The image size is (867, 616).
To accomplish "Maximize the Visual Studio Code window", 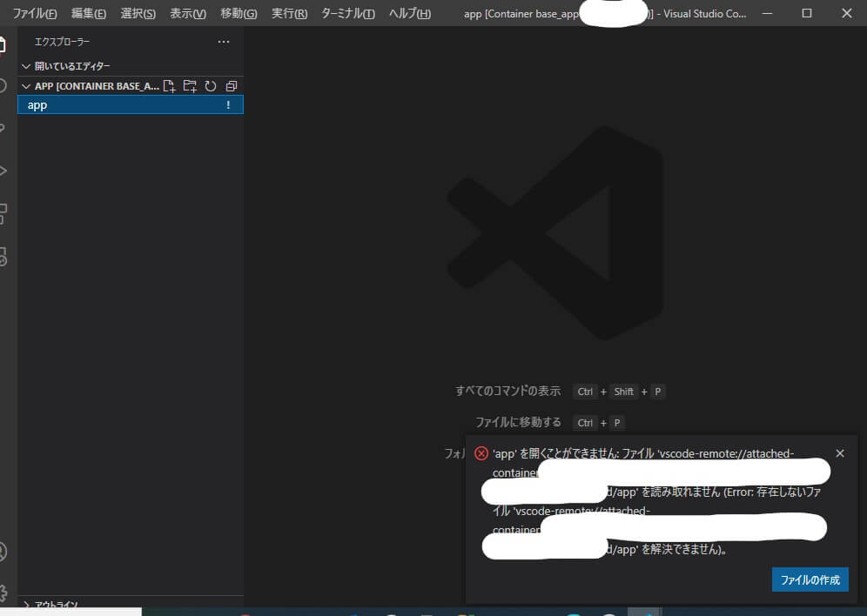I will (807, 13).
